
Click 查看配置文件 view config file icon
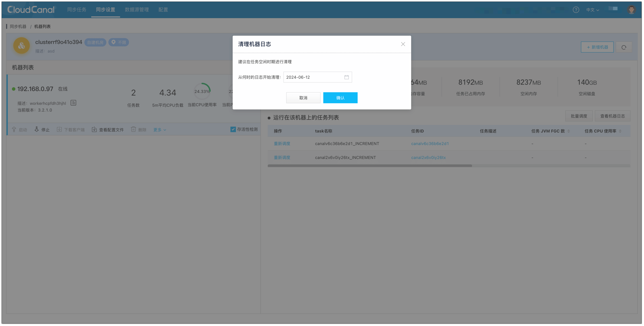point(94,129)
